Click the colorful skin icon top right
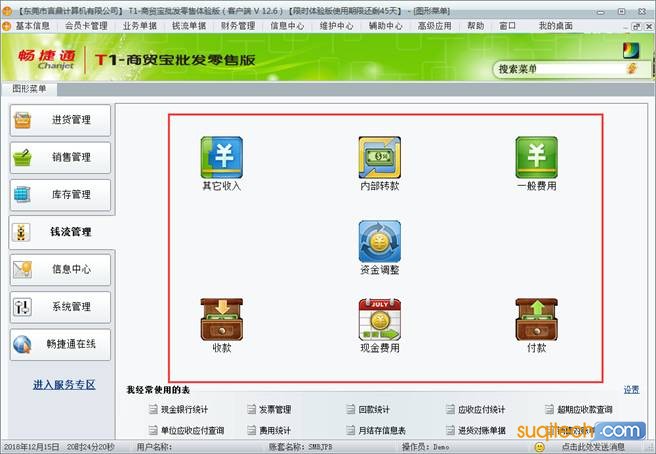The image size is (656, 454). click(630, 50)
